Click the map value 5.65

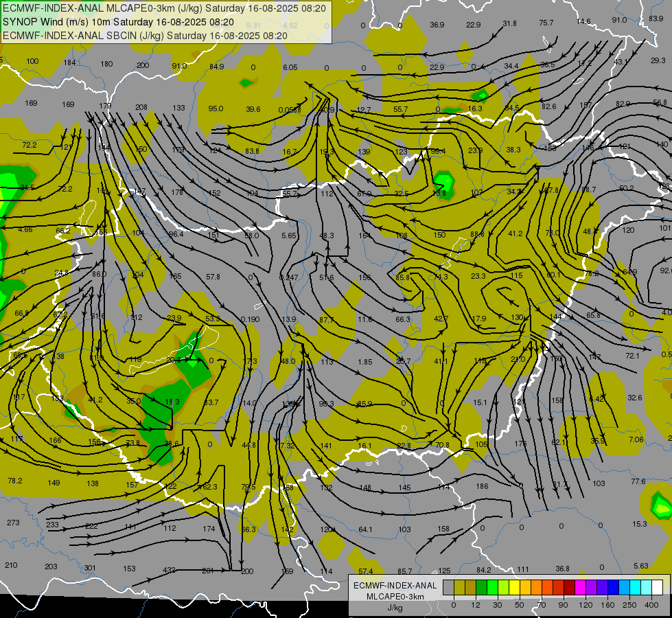pos(289,236)
